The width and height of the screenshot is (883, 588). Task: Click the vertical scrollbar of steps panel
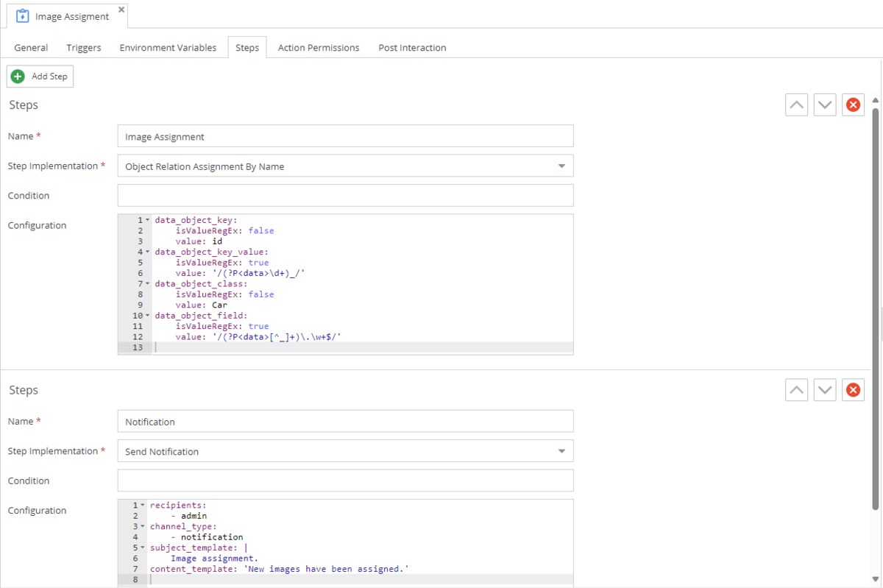875,309
